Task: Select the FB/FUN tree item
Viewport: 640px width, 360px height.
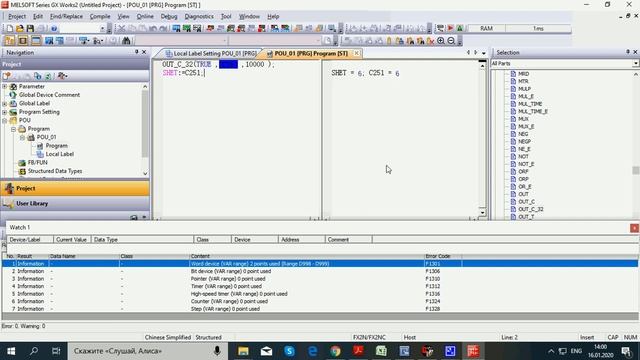Action: [x=38, y=162]
